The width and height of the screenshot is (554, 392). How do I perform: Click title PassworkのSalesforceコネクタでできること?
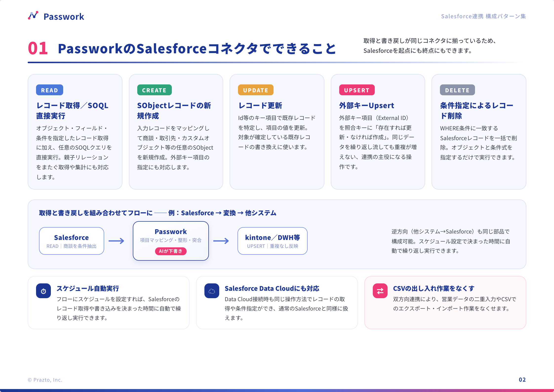coord(197,48)
